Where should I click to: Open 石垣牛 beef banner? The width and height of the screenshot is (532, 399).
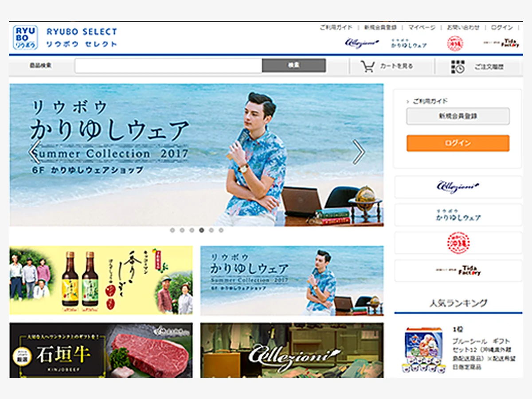tap(101, 350)
